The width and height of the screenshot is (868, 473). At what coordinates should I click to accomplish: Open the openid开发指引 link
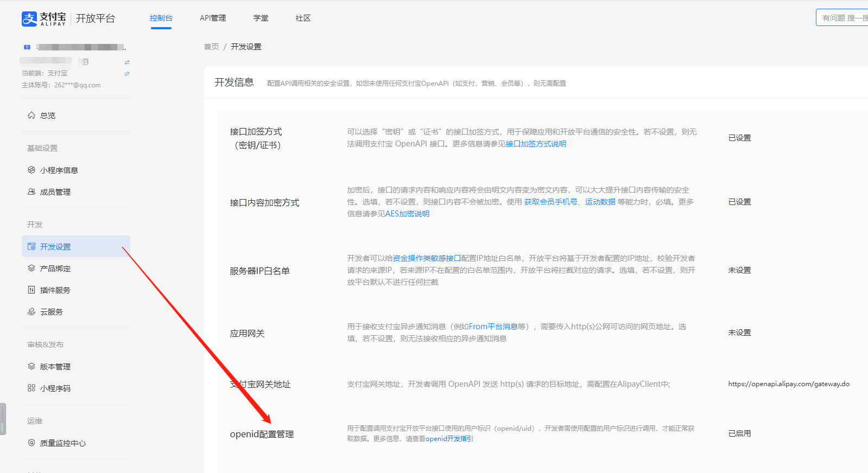[x=449, y=439]
